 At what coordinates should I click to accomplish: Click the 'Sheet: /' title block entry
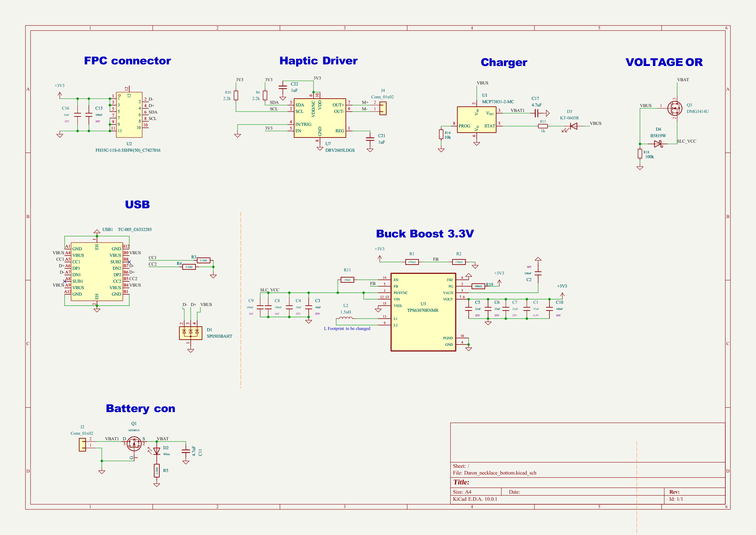(461, 466)
